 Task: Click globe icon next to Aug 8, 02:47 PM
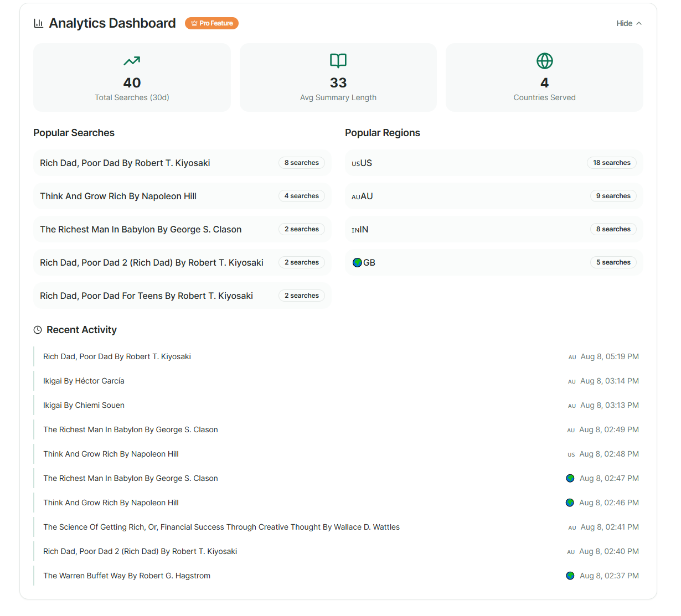570,478
